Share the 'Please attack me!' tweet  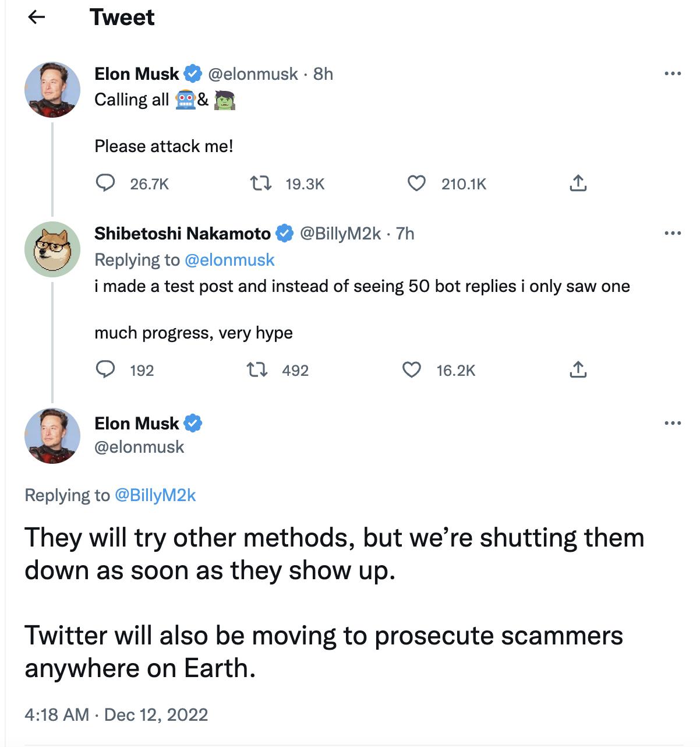click(x=578, y=184)
